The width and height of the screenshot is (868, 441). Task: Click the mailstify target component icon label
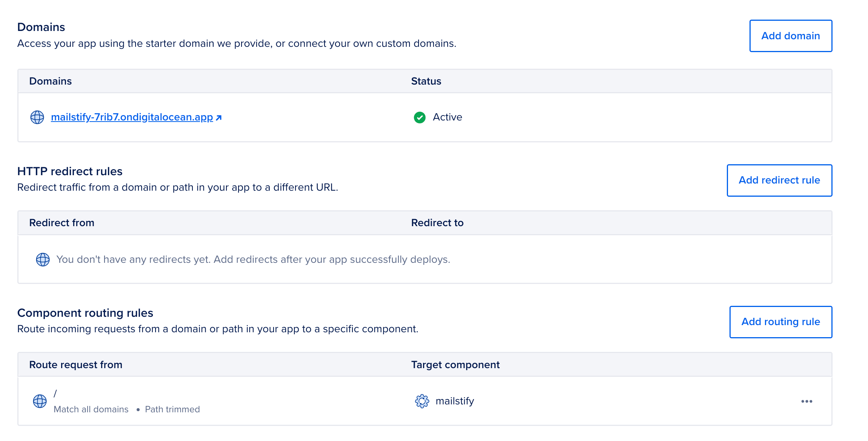click(454, 401)
